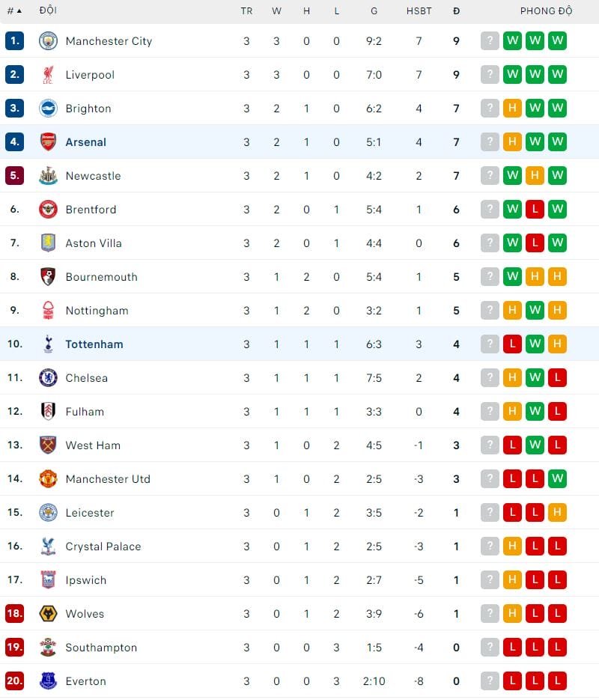Click the ĐỘI team column header
The width and height of the screenshot is (599, 700).
coord(48,11)
